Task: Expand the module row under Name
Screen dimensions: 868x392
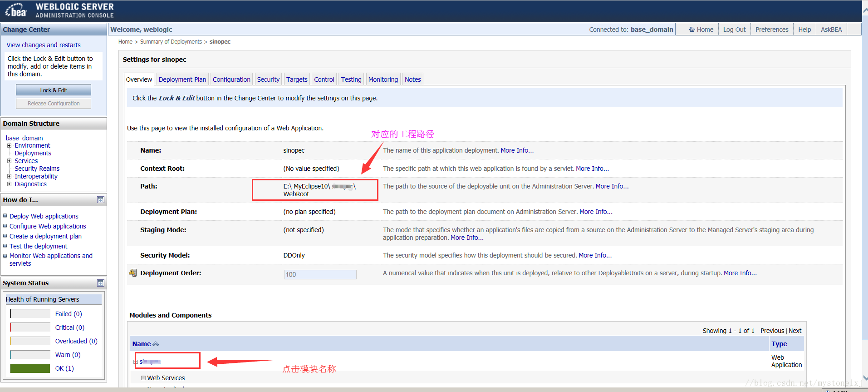Action: (x=135, y=362)
